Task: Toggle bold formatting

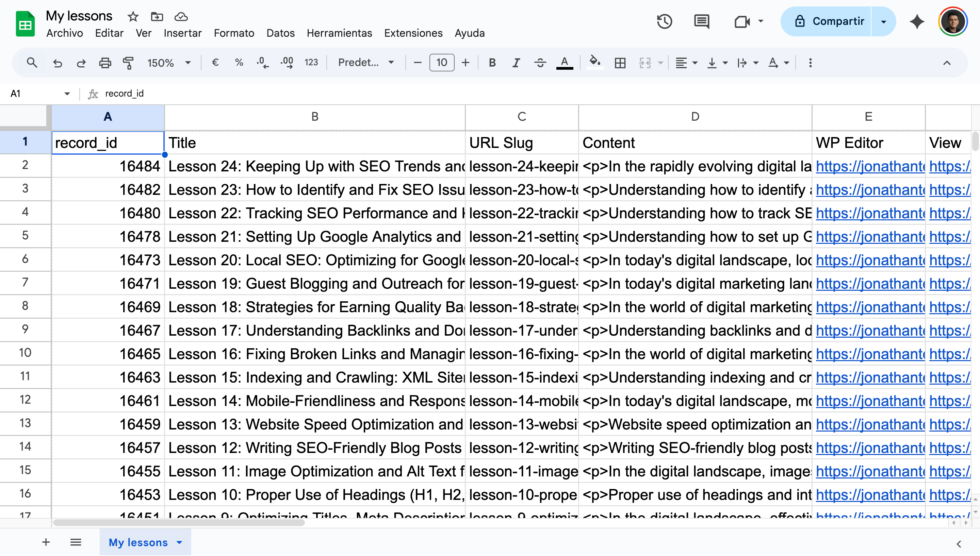Action: [492, 63]
